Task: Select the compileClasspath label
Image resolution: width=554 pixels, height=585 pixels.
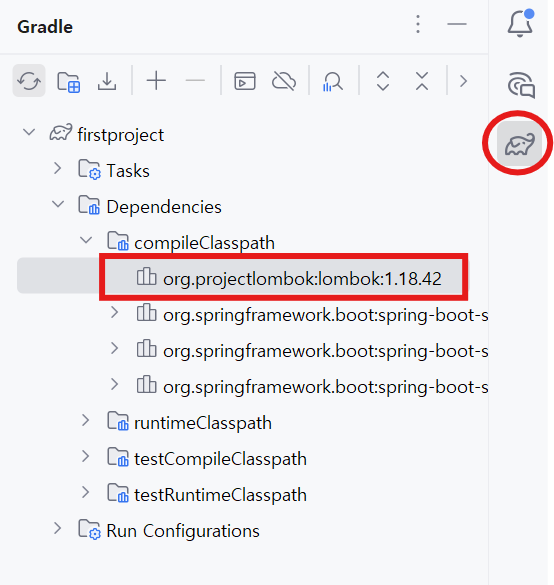Action: coord(204,243)
